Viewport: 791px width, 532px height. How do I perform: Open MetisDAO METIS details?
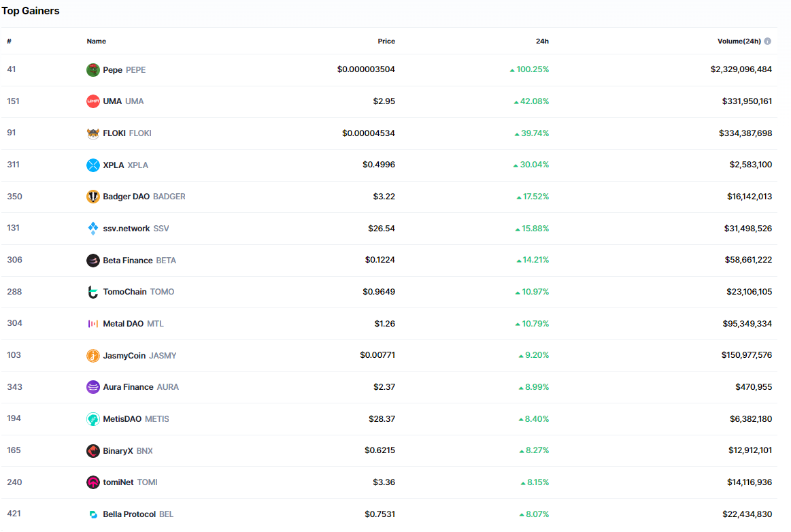coord(122,419)
